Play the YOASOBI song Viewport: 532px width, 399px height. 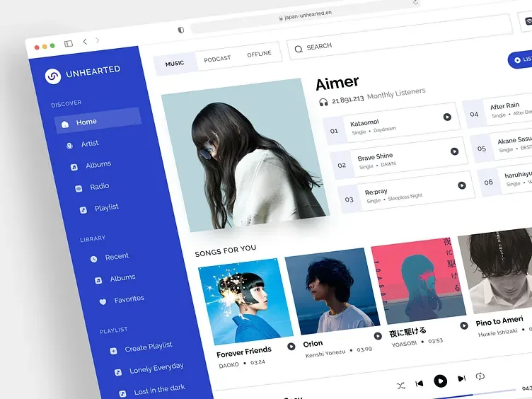click(x=464, y=325)
